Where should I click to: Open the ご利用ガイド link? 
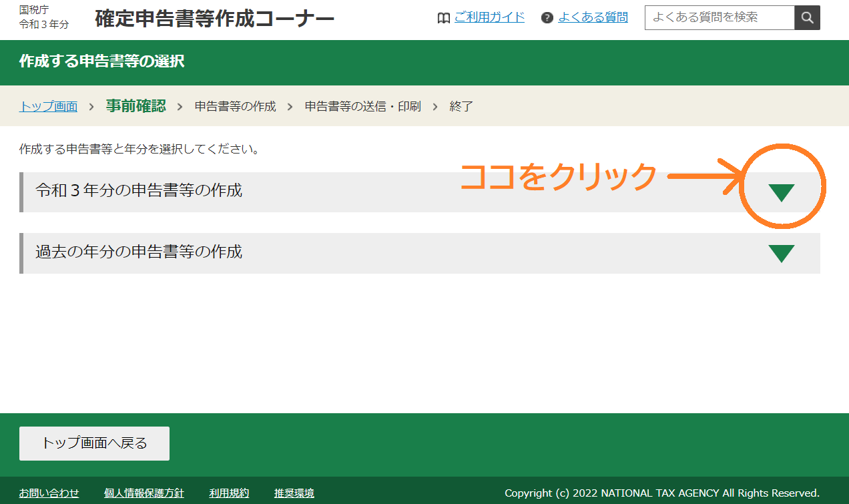pyautogui.click(x=489, y=17)
